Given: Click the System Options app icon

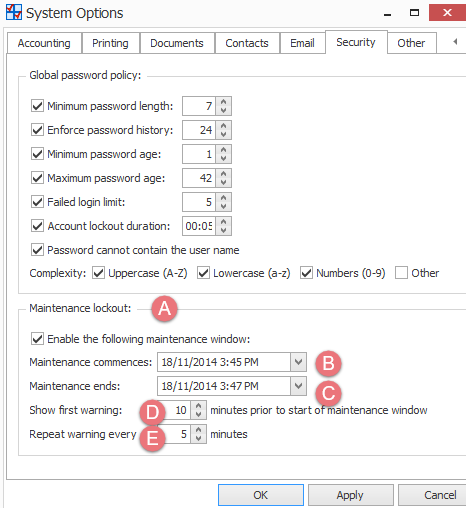Looking at the screenshot, I should tap(14, 12).
